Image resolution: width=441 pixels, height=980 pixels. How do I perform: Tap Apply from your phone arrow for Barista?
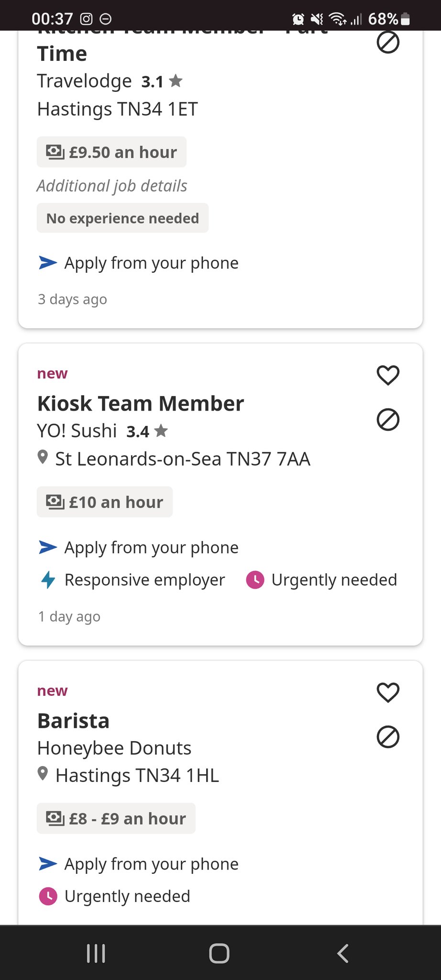click(x=48, y=864)
